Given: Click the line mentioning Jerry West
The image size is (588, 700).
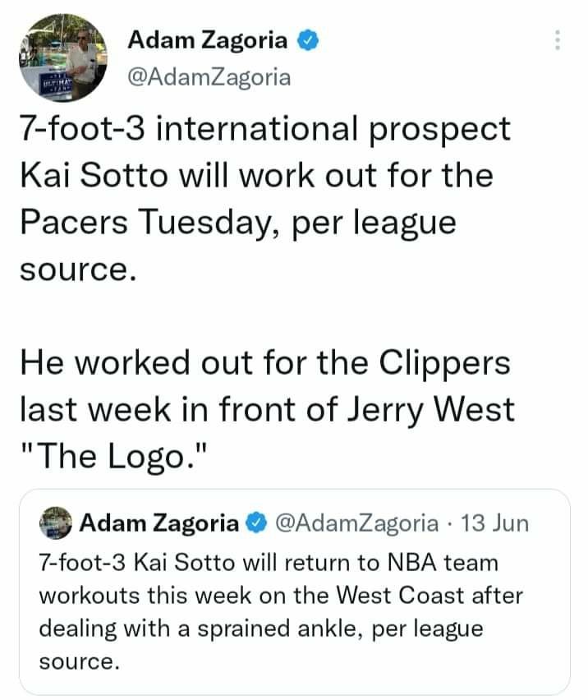Looking at the screenshot, I should point(267,410).
